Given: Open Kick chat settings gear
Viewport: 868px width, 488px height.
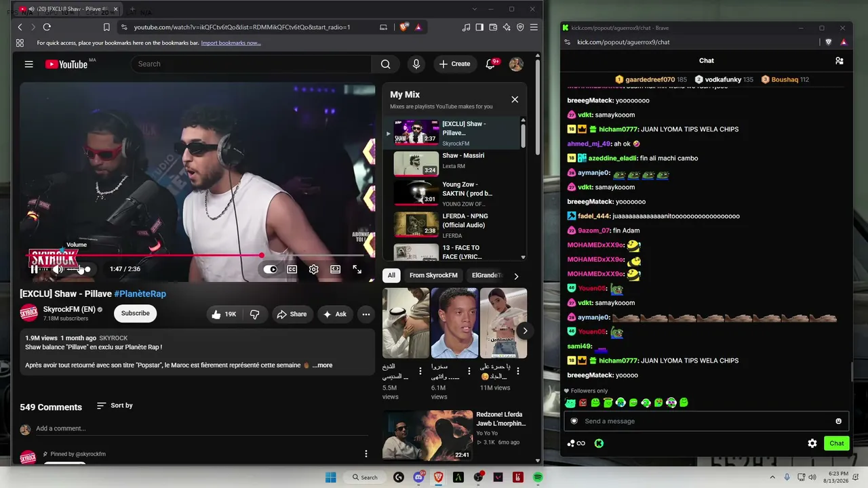Looking at the screenshot, I should pos(812,443).
